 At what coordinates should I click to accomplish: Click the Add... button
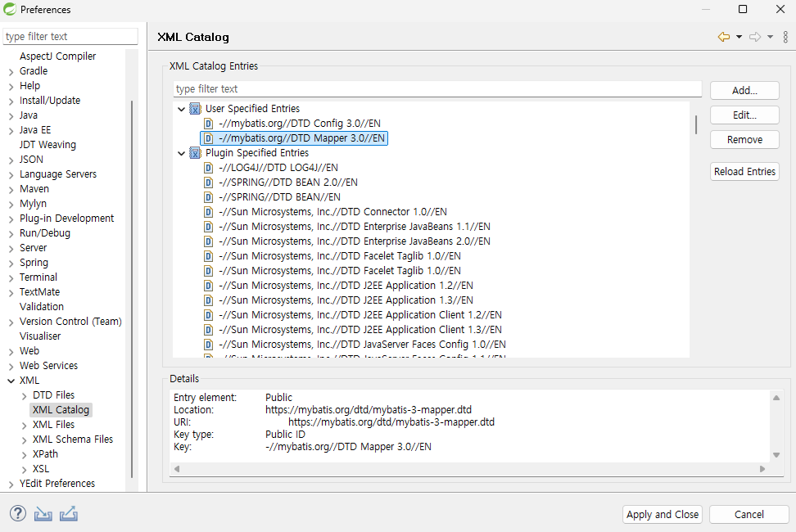[744, 90]
